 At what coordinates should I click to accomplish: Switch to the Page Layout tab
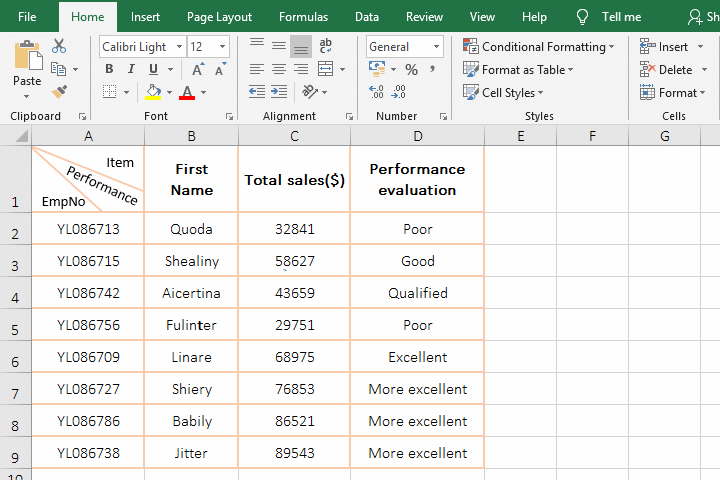pyautogui.click(x=219, y=17)
